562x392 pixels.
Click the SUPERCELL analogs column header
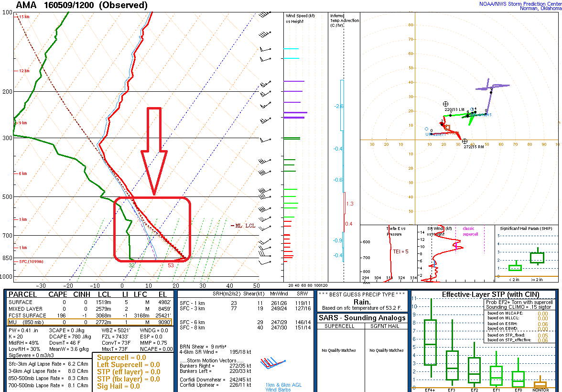[339, 326]
